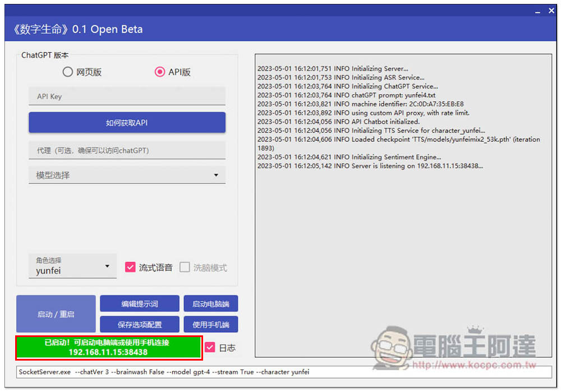Close the 数字生命 window

(x=551, y=11)
